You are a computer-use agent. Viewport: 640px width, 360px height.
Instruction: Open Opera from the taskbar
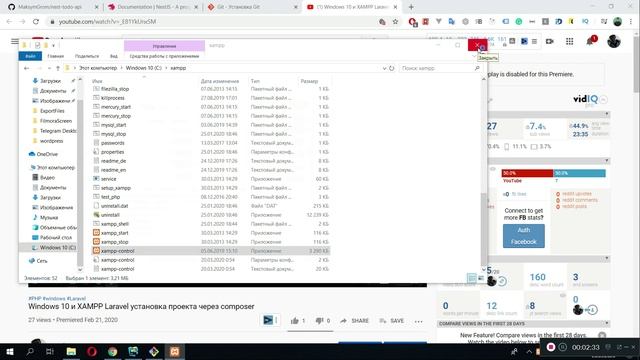(92, 351)
